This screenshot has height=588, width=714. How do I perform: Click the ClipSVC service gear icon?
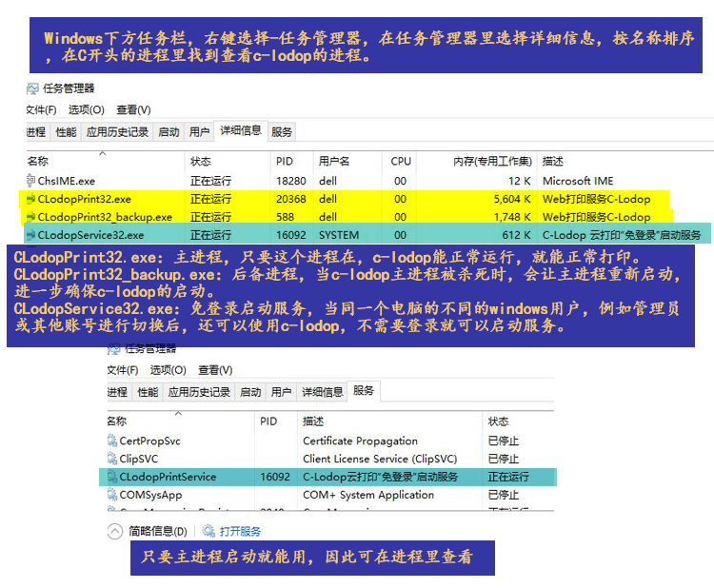coord(111,459)
